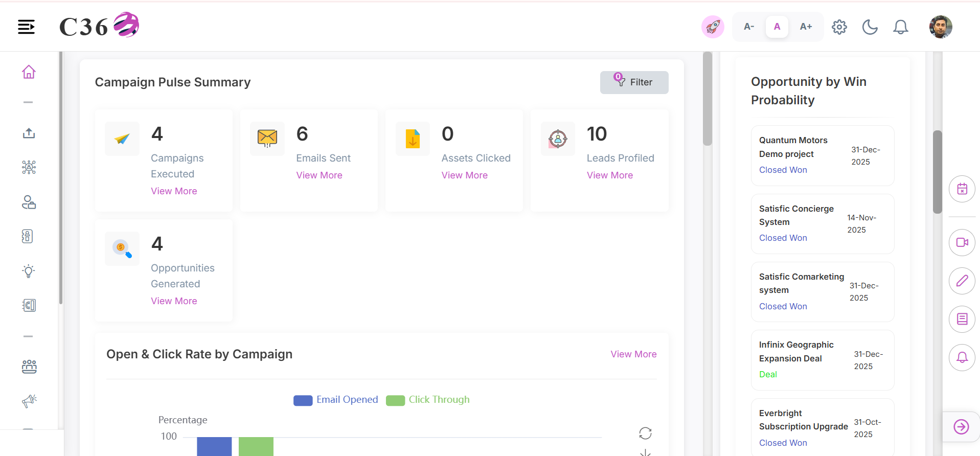
Task: View More for Open & Click Rate chart
Action: click(x=633, y=354)
